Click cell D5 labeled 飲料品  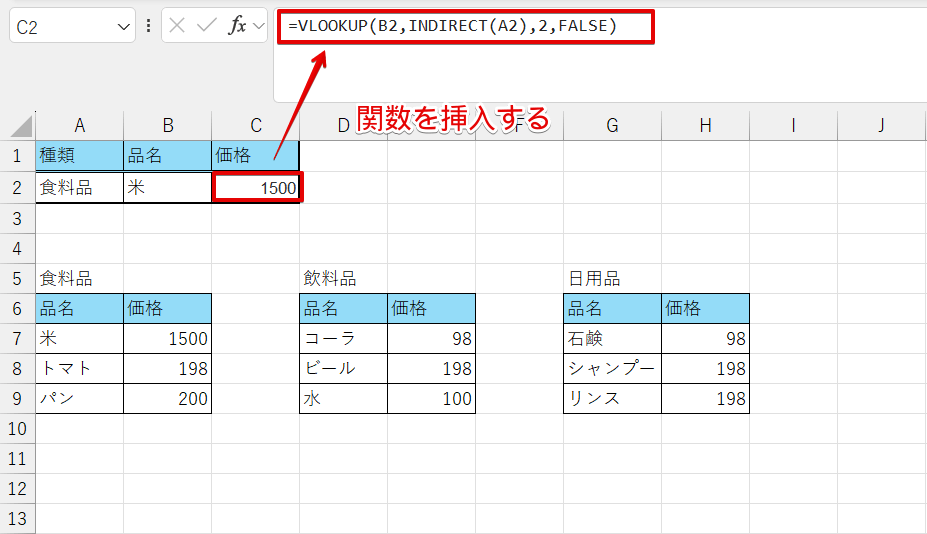point(343,279)
